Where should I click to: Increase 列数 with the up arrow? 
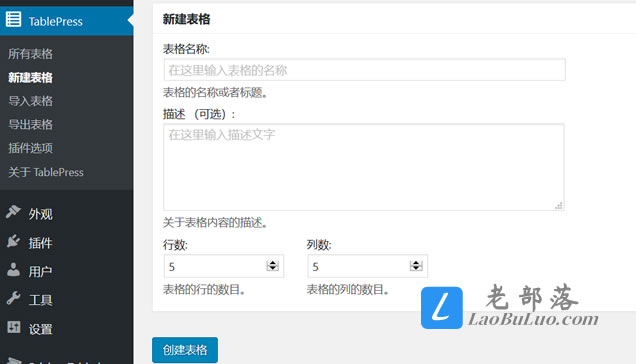[x=416, y=263]
